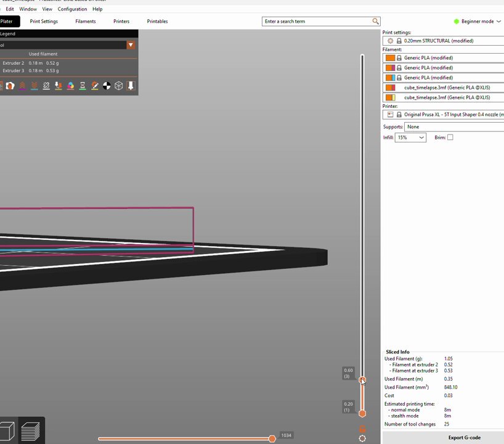Click Used Filament (m) value 0.35

point(449,379)
